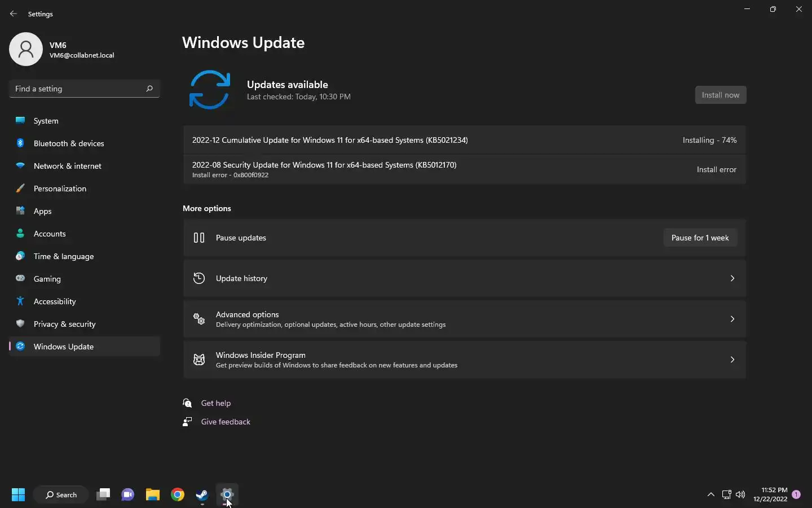
Task: Click the Update history clock icon
Action: (199, 278)
